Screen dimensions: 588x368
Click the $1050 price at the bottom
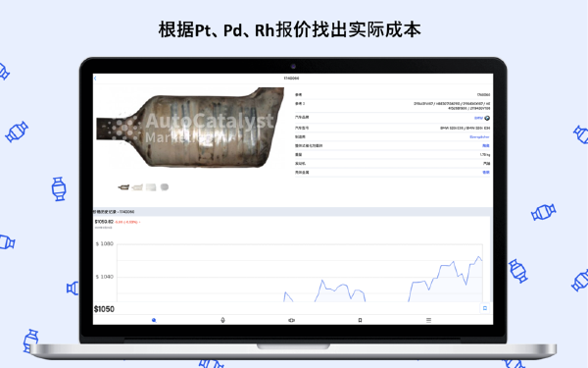click(104, 309)
